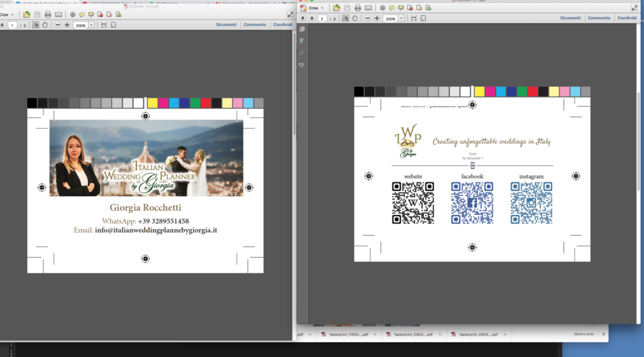Open settings gear in right PDF window
Screen dimensions: 644x357
pyautogui.click(x=382, y=8)
